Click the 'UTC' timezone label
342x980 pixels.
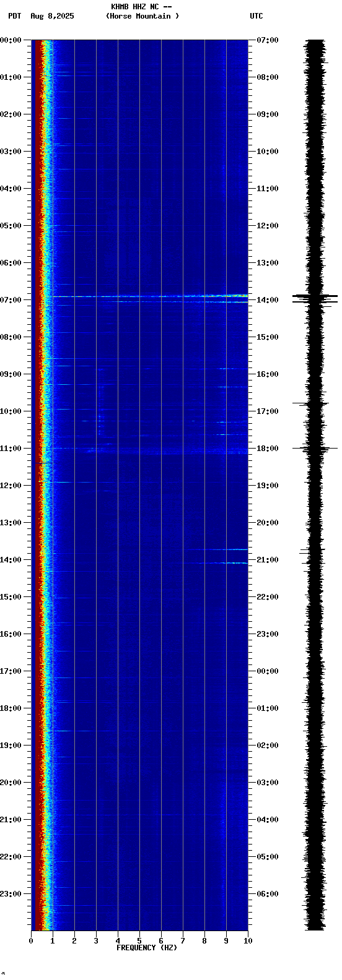(256, 16)
